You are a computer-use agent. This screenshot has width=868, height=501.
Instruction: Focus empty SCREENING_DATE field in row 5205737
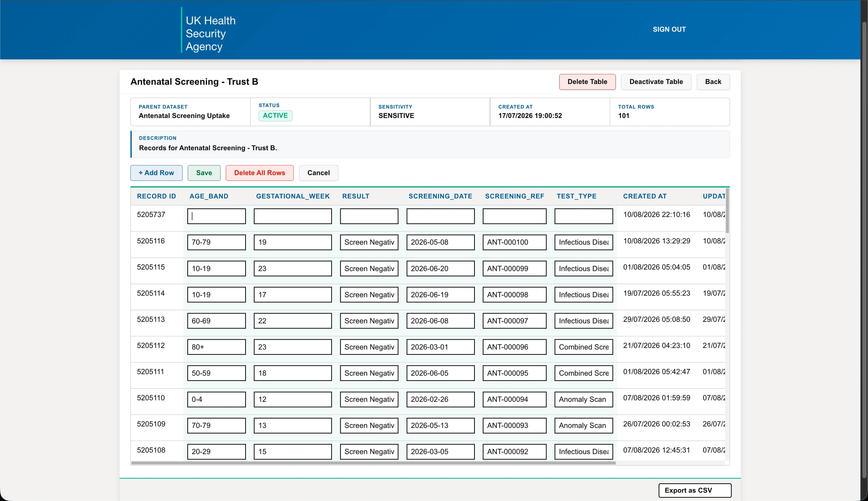[x=441, y=216]
